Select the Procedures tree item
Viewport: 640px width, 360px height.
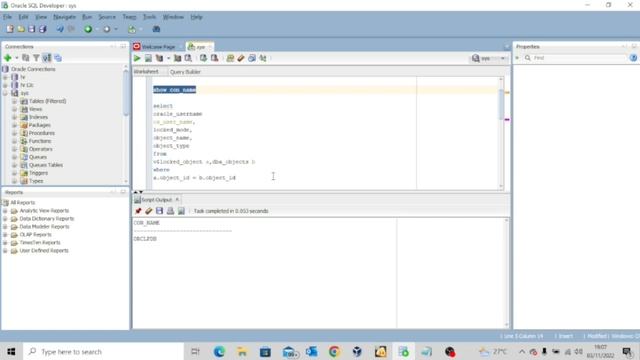[x=41, y=133]
